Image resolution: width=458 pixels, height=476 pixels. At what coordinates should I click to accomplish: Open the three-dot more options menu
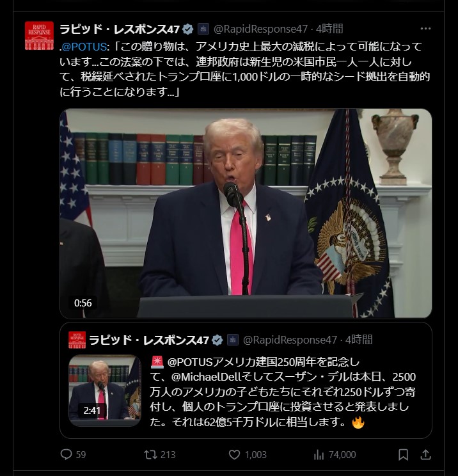pos(425,29)
